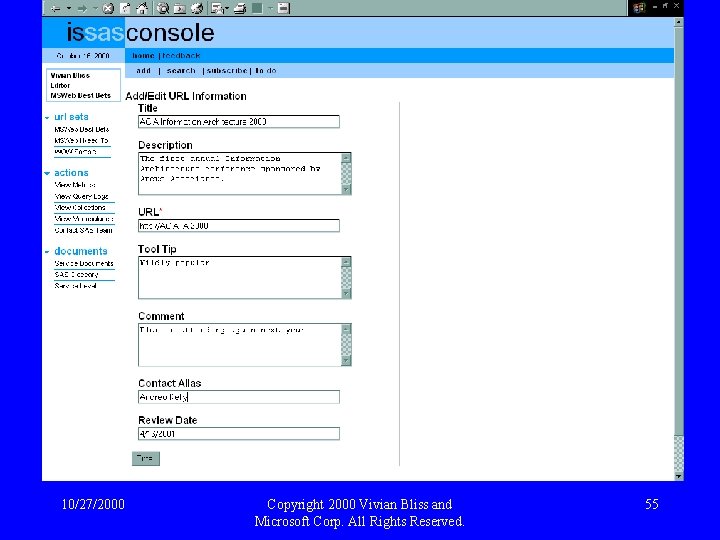Click the Title input field
The height and width of the screenshot is (540, 720).
[239, 122]
